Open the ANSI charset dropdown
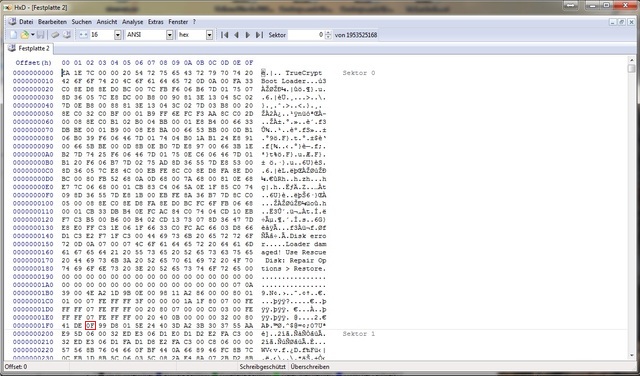This screenshot has height=376, width=640. point(169,35)
